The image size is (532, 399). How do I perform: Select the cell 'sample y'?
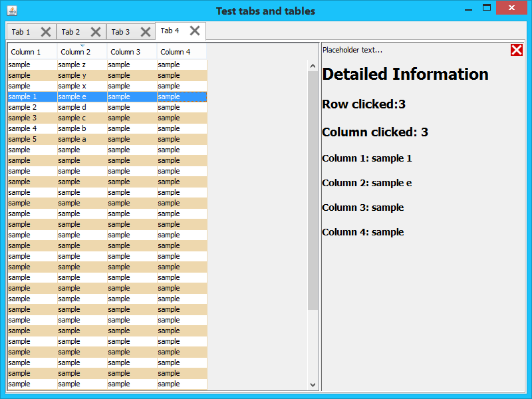[82, 75]
